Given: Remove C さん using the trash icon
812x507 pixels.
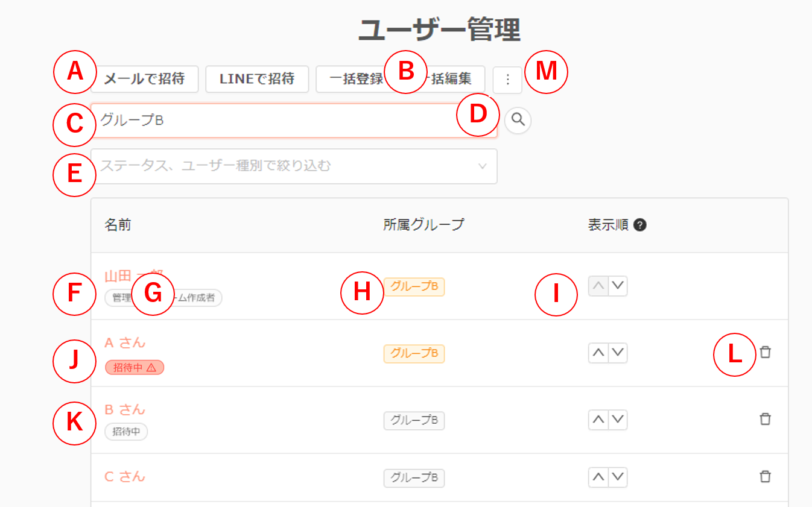Looking at the screenshot, I should pos(765,476).
